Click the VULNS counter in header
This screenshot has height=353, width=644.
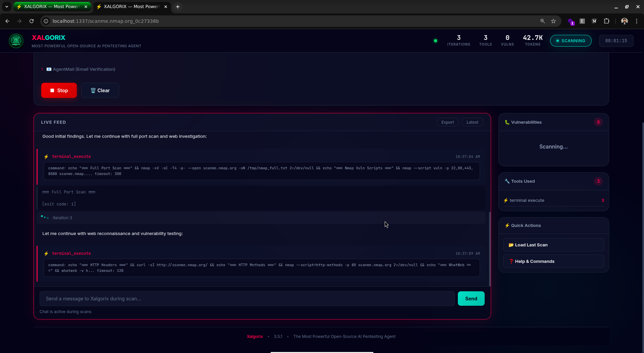click(507, 41)
